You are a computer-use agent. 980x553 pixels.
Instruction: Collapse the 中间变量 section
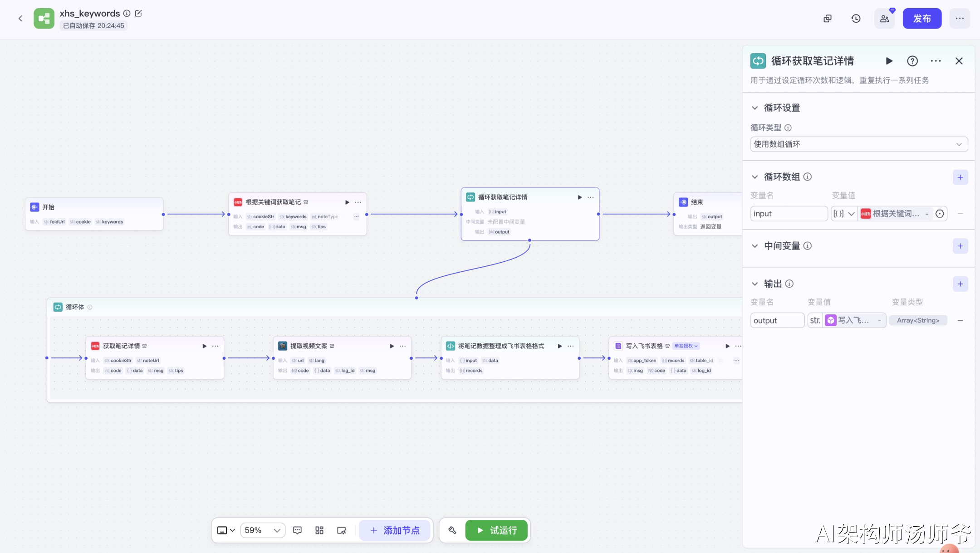tap(755, 246)
